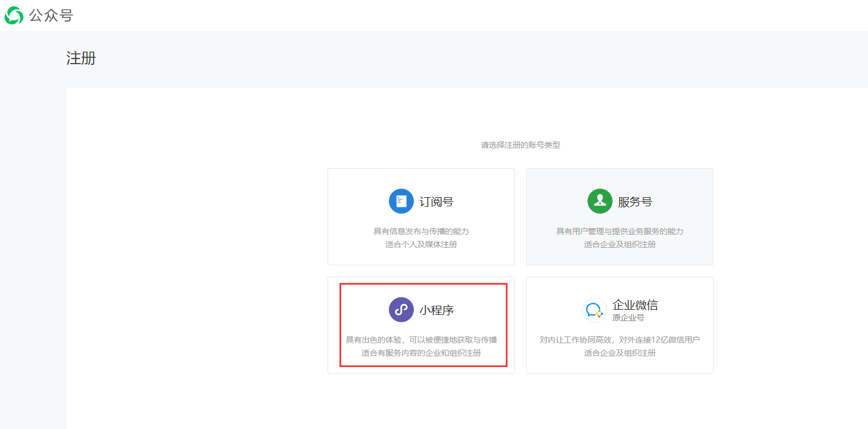The image size is (868, 429).
Task: Choose the 小程序 account type title
Action: (x=437, y=310)
